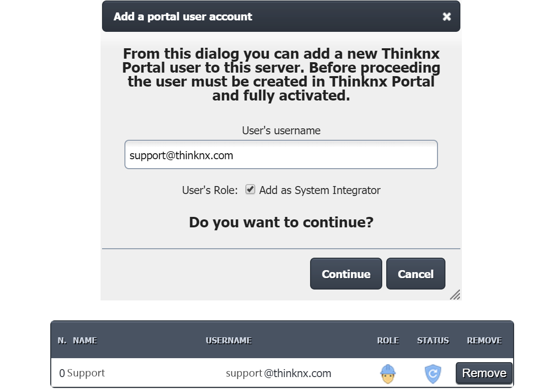Click the system integrator role icon for Support
Image resolution: width=542 pixels, height=392 pixels.
tap(388, 374)
